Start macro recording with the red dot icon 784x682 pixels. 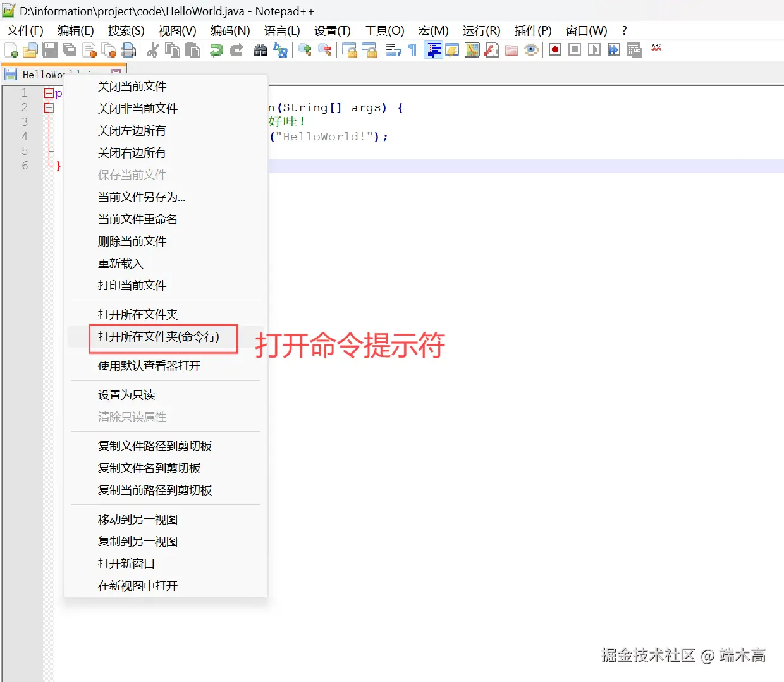(555, 50)
